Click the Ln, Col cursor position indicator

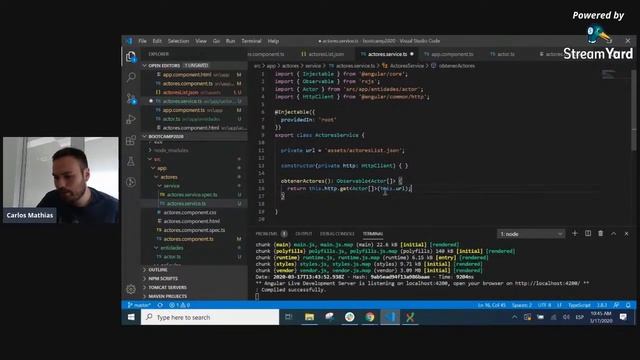point(491,305)
